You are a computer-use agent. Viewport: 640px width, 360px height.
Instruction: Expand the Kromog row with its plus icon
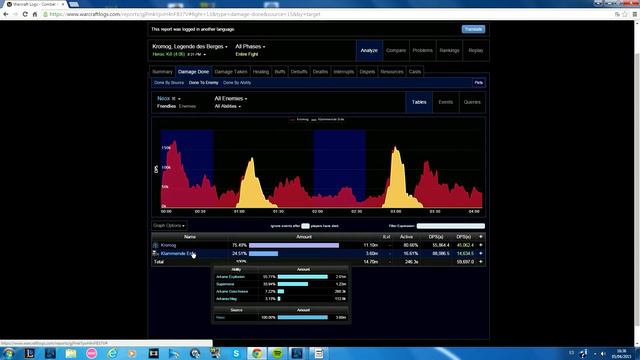point(481,245)
